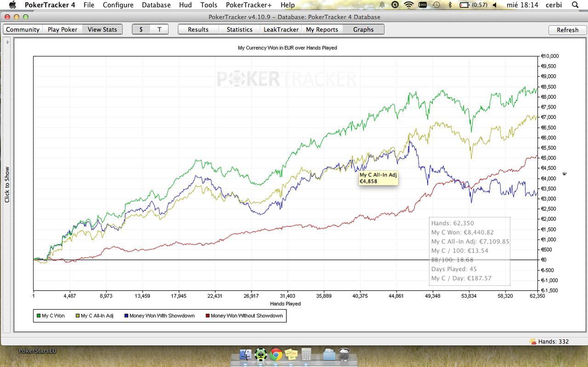Viewport: 588px width, 367px height.
Task: Open Spotlight search magnifier
Action: [x=575, y=5]
